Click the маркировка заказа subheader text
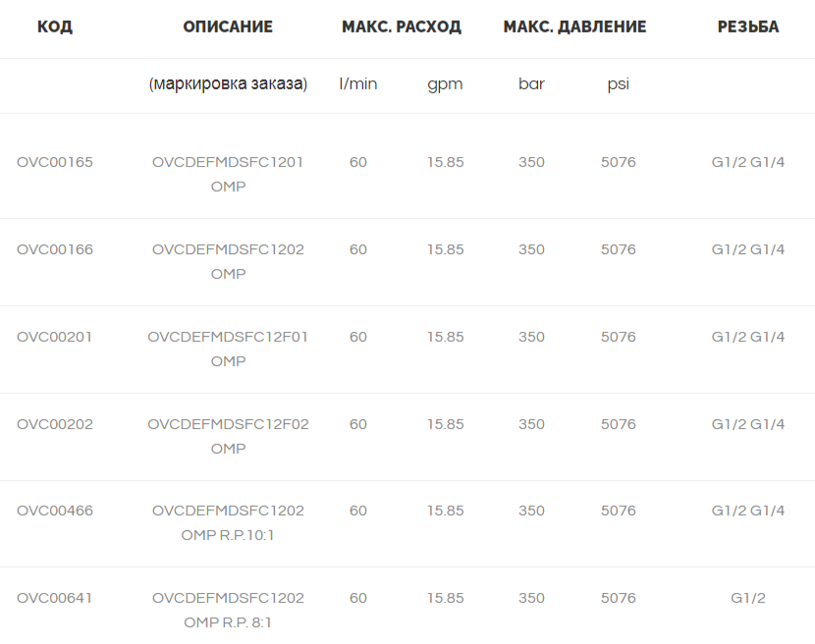815x644 pixels. (x=228, y=83)
